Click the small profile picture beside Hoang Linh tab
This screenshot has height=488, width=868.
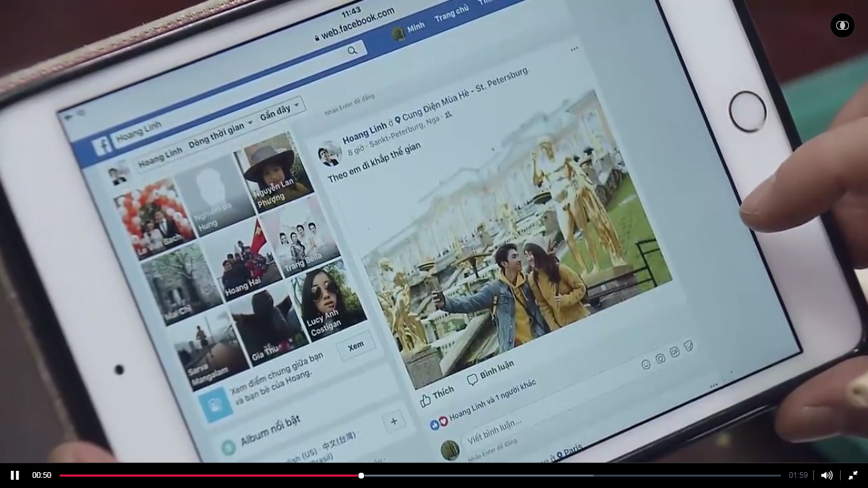(118, 173)
